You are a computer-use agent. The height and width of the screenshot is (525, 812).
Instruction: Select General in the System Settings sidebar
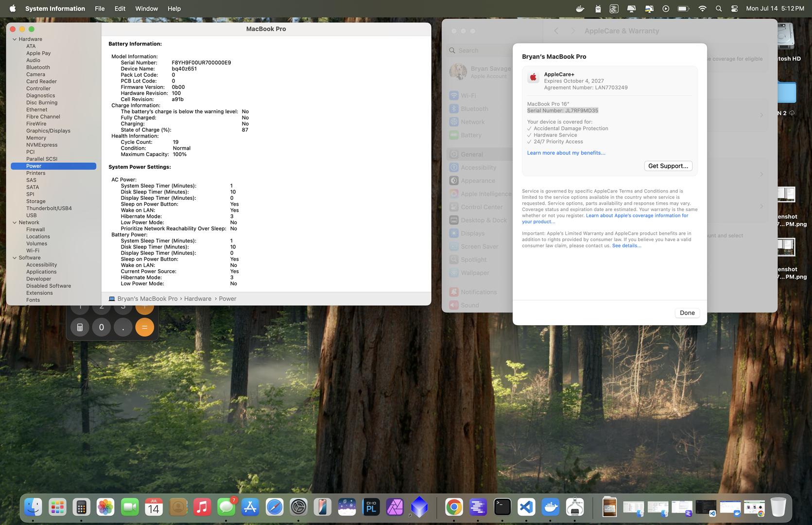tap(479, 155)
